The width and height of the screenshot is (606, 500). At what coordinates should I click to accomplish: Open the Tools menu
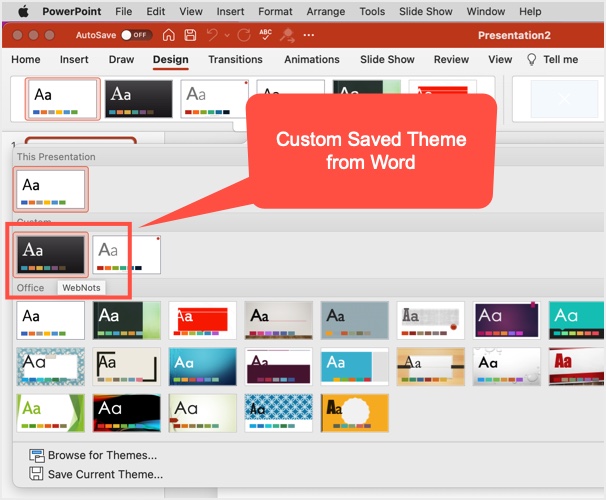coord(372,12)
